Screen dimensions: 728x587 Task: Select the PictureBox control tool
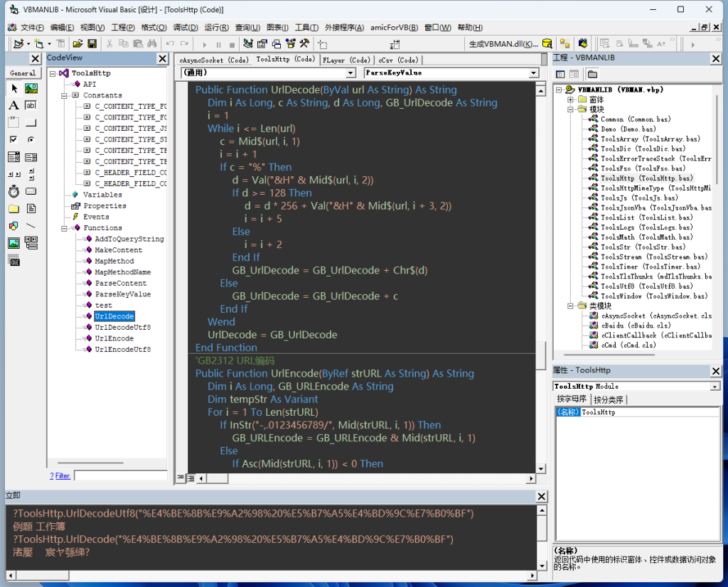click(31, 88)
